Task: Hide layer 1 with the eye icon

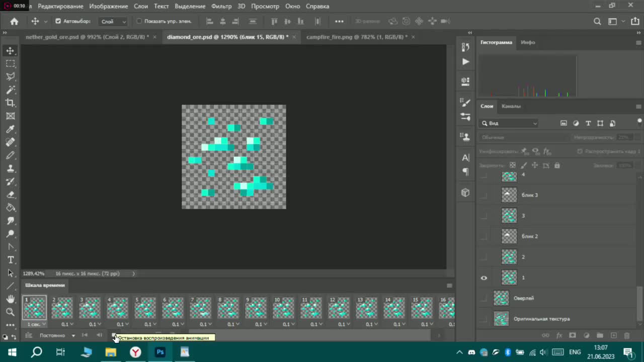Action: [484, 278]
